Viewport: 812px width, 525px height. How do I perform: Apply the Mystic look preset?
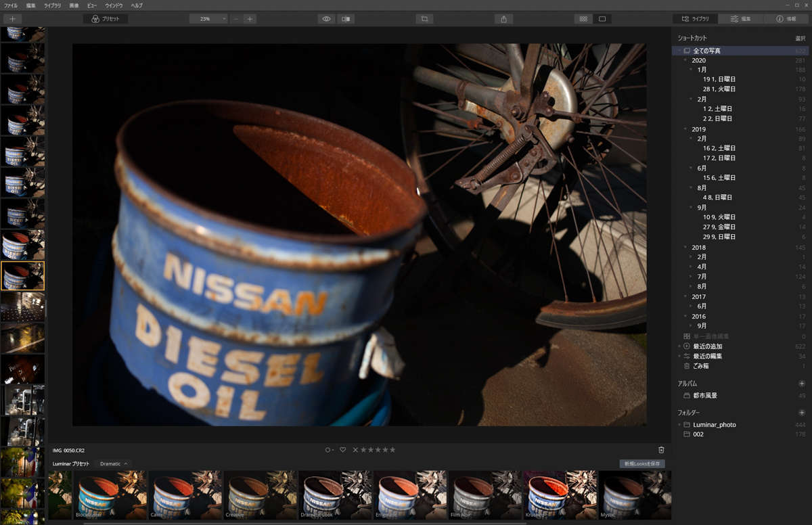coord(635,495)
